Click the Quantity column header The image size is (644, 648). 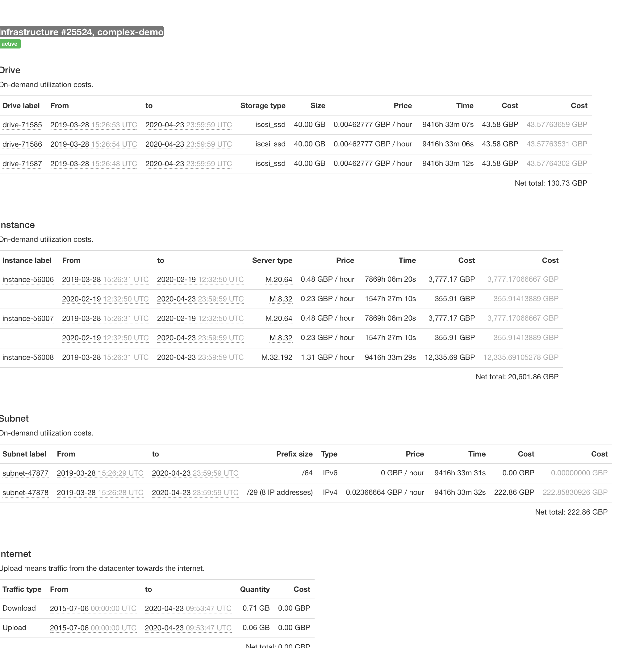[255, 589]
